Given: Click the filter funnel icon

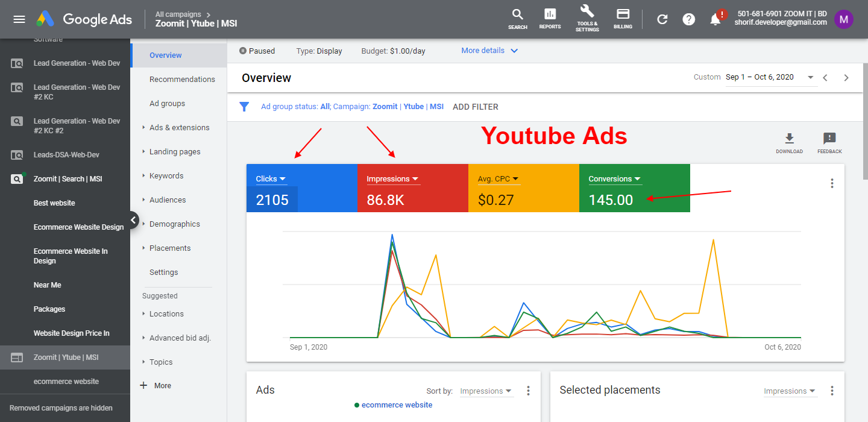Looking at the screenshot, I should tap(244, 107).
